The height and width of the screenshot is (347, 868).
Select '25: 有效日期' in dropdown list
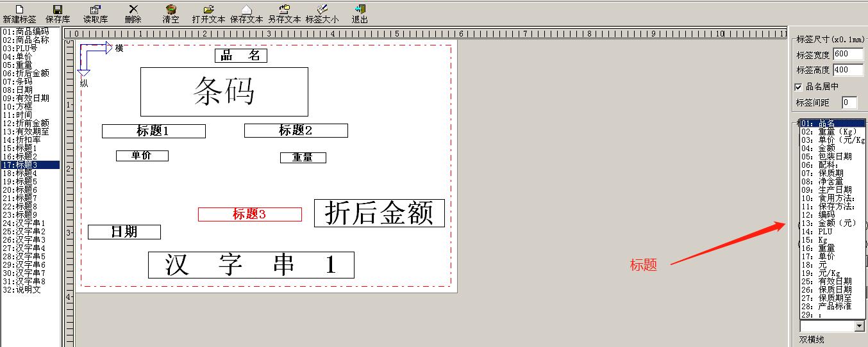coord(833,282)
